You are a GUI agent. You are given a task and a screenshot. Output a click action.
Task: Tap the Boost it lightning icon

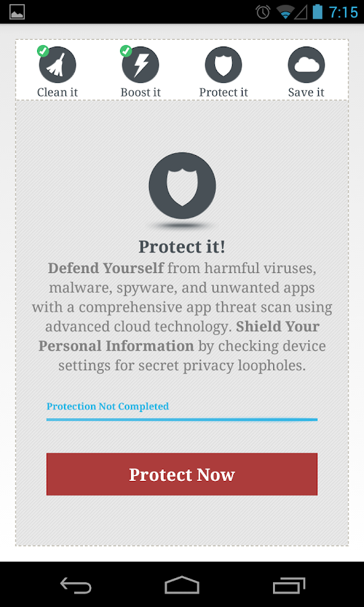140,65
